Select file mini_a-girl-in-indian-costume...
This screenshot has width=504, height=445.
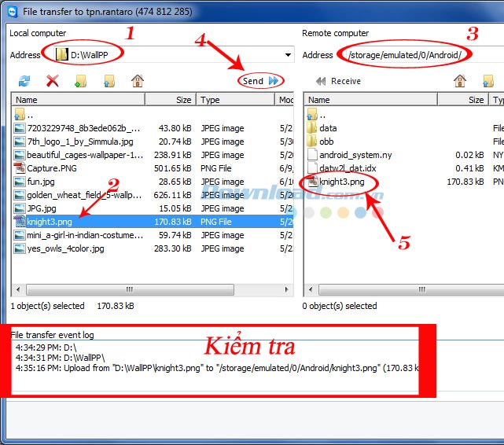click(x=85, y=236)
